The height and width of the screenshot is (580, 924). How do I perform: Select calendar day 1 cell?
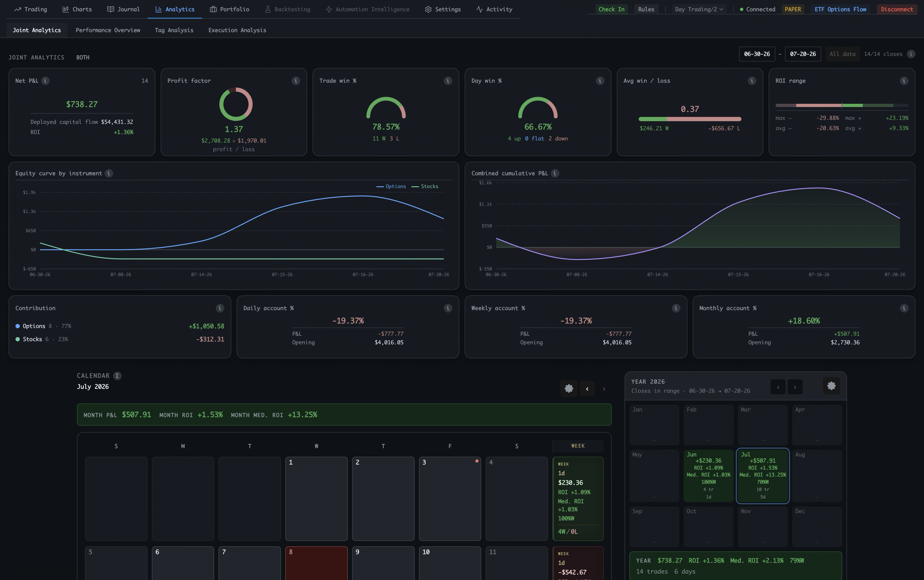(x=316, y=499)
